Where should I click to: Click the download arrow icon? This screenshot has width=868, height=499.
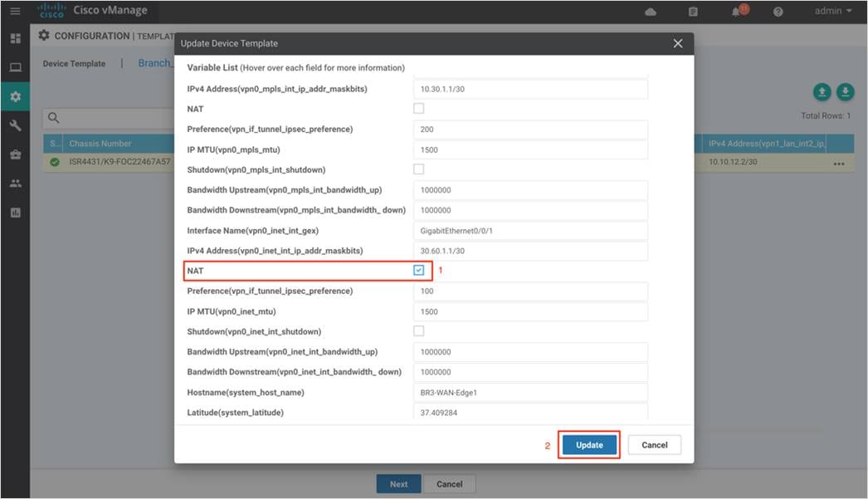point(845,92)
